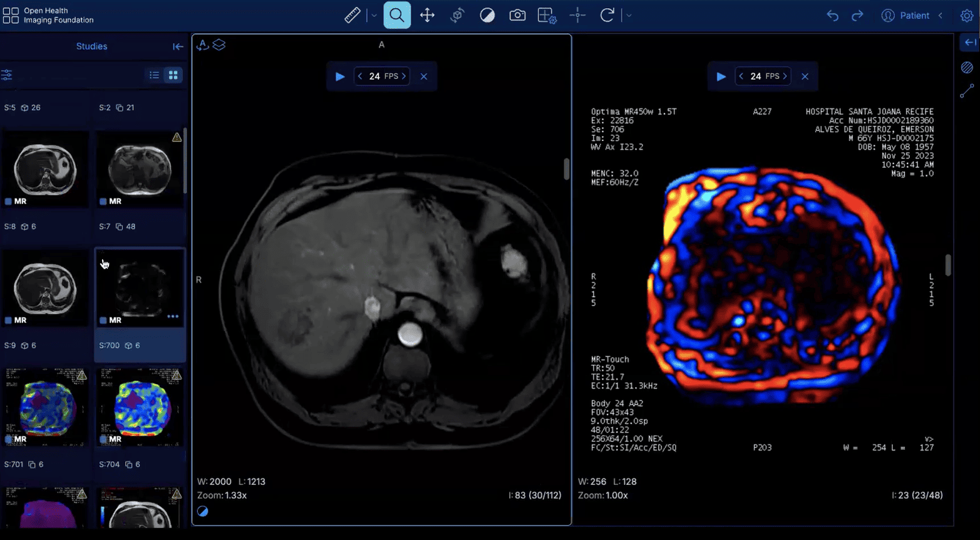Viewport: 980px width, 540px height.
Task: Select the S:701 colored MR thumbnail
Action: pyautogui.click(x=46, y=407)
